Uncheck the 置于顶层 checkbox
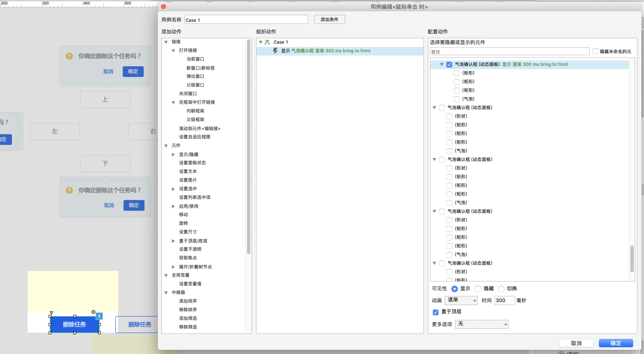Viewport: 644px width, 354px height. [x=436, y=312]
